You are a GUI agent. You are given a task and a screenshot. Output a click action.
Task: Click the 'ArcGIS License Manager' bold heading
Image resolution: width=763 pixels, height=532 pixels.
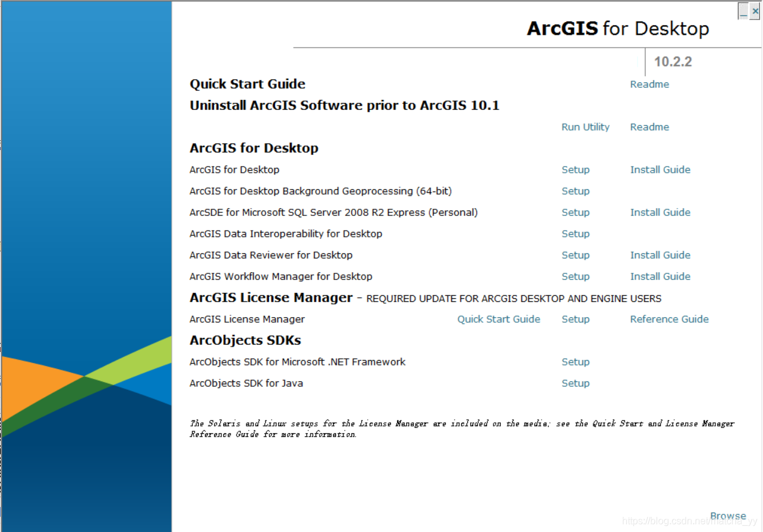tap(271, 298)
